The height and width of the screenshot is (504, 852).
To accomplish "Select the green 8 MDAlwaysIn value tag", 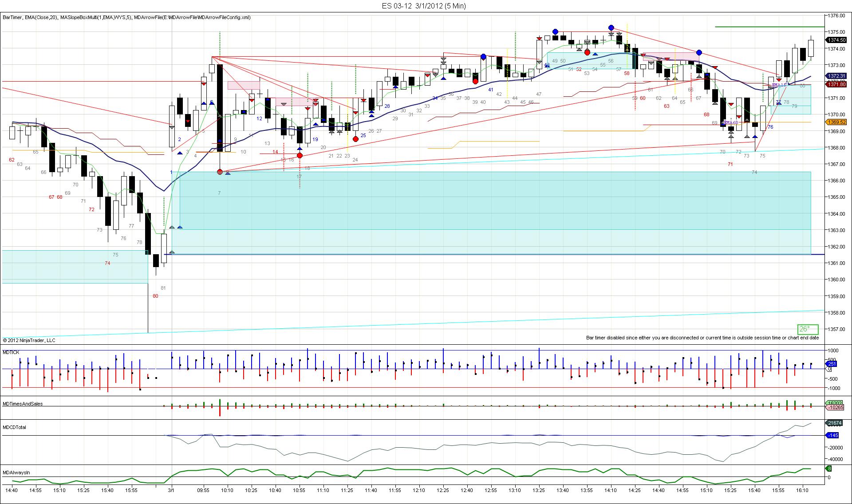I will (829, 469).
